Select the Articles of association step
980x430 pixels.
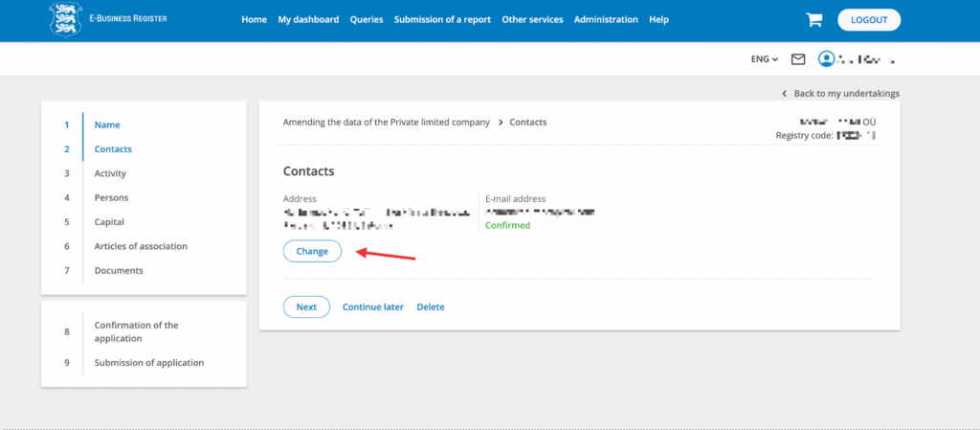coord(141,246)
